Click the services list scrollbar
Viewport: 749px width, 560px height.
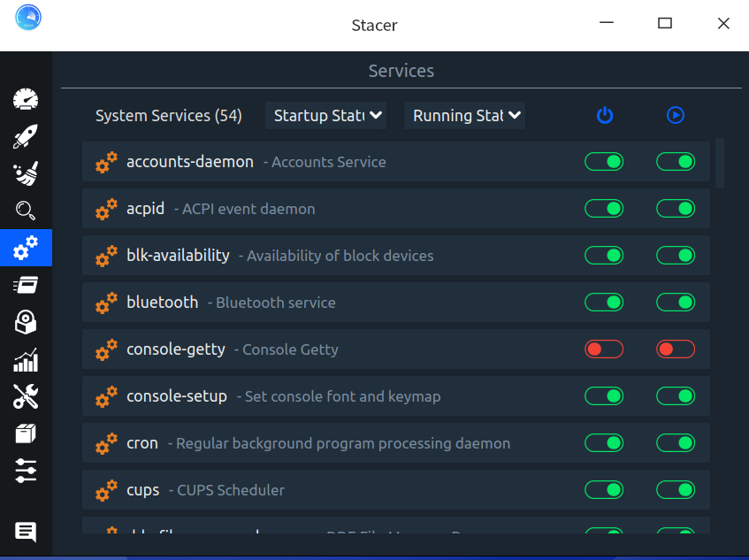coord(720,163)
